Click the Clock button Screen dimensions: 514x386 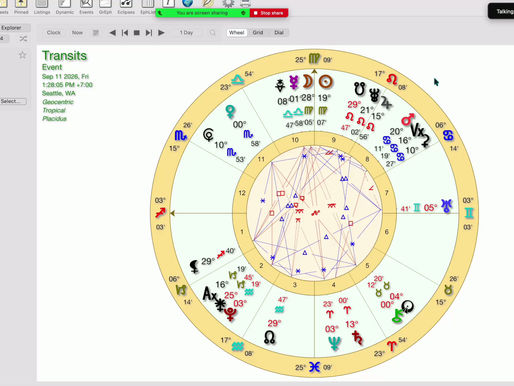click(54, 33)
